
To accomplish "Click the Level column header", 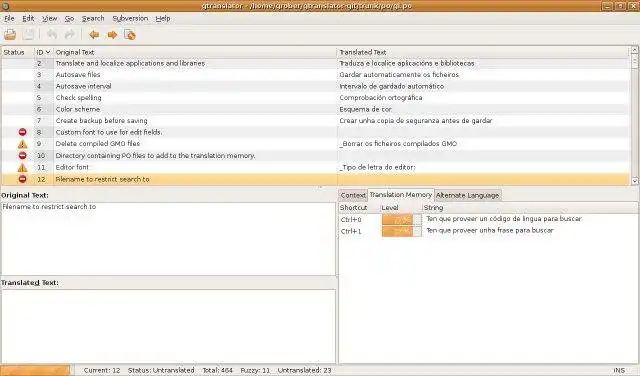I will [401, 207].
